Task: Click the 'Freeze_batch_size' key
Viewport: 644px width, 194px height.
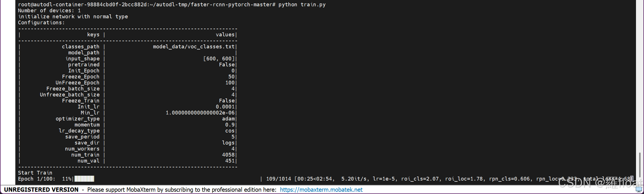Action: click(73, 89)
